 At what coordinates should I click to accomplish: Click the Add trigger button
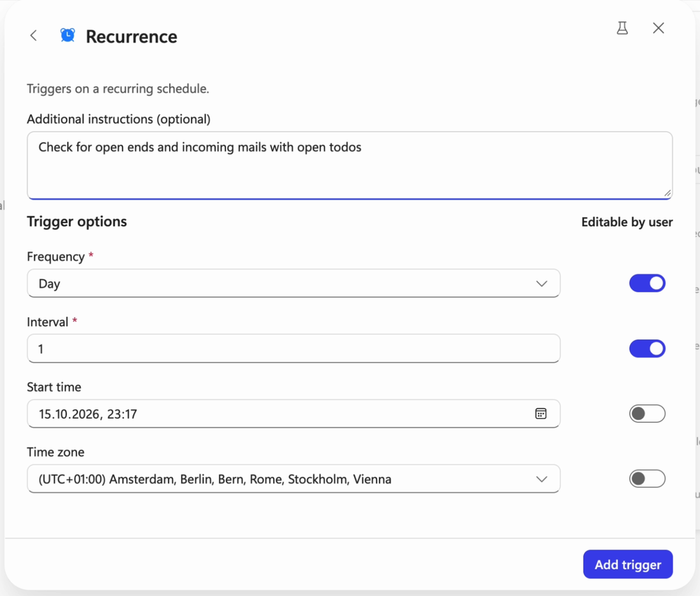627,564
